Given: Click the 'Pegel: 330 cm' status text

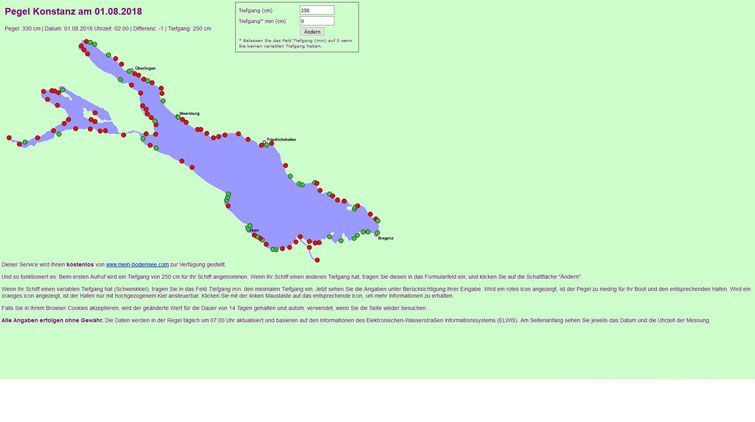Looking at the screenshot, I should [x=23, y=28].
